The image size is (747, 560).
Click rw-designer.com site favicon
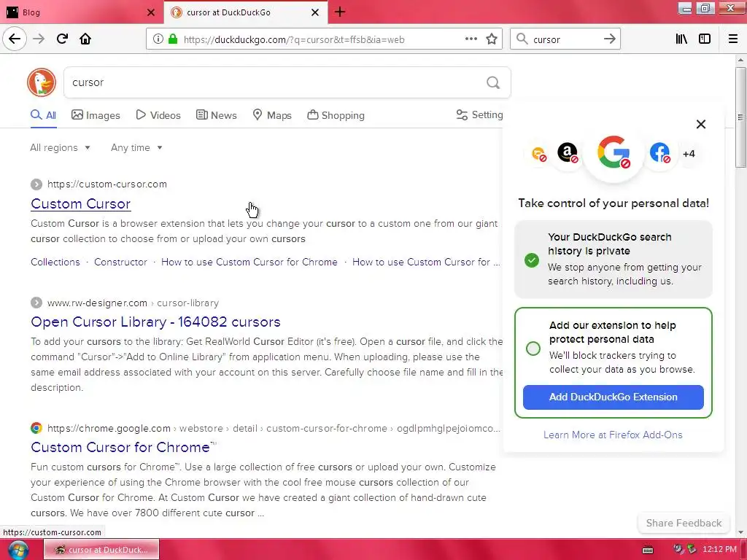pos(36,303)
